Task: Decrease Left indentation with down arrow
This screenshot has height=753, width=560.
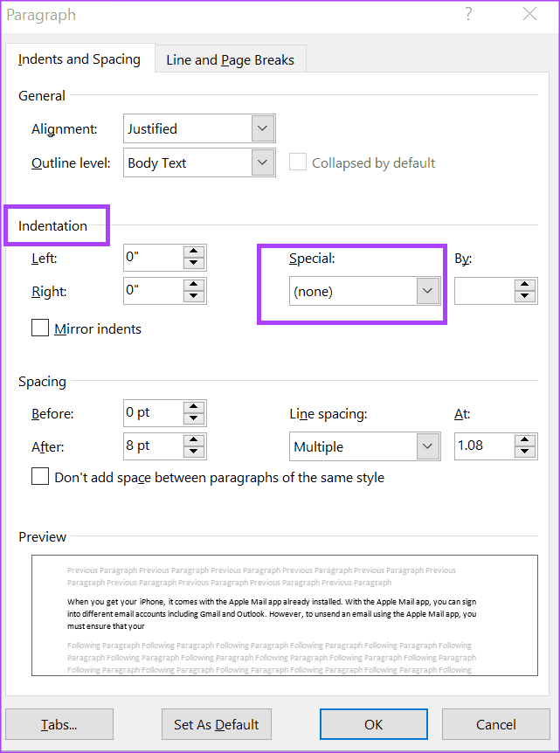Action: [194, 263]
